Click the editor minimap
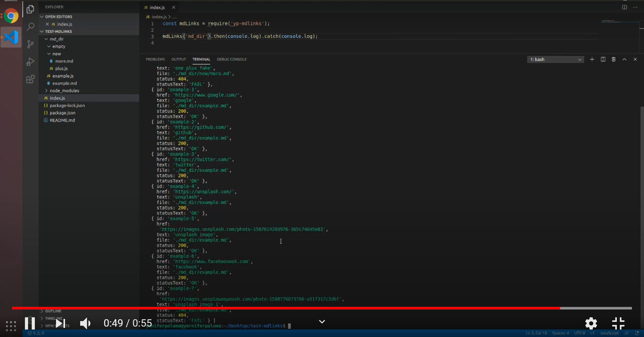Screen dimensions: 644x337 (620, 21)
